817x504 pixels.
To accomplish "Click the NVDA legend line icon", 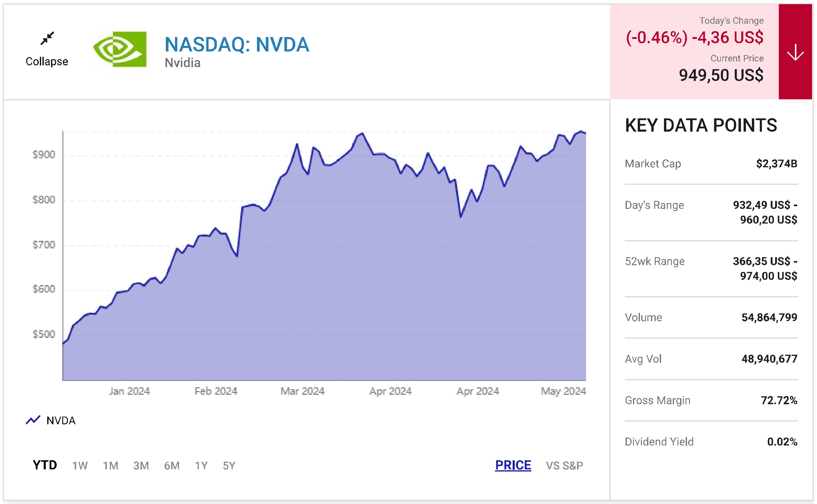I will (x=33, y=420).
